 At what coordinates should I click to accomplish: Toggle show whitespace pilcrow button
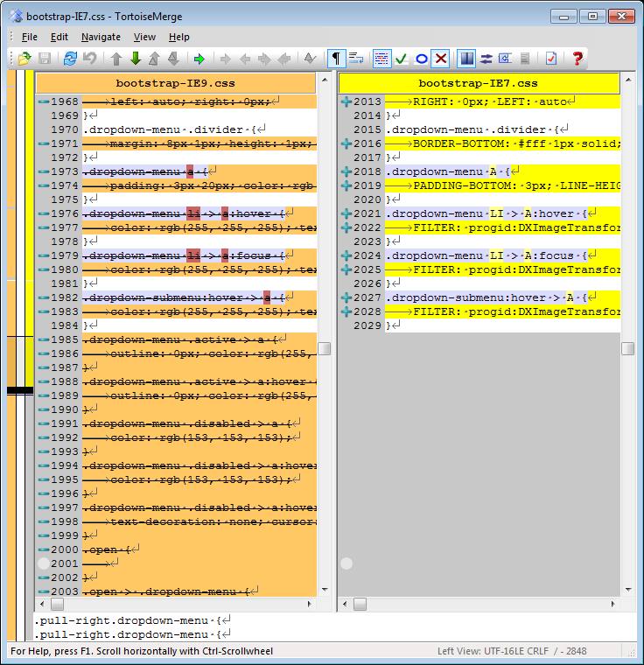336,58
